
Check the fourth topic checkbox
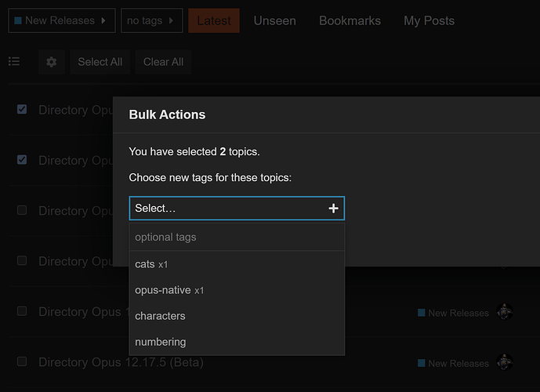coord(22,260)
